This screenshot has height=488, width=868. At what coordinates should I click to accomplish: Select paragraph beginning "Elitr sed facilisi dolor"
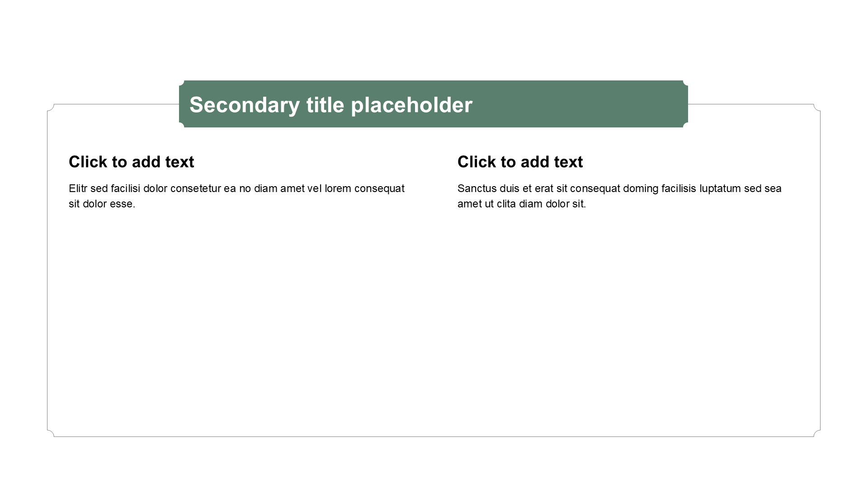(236, 196)
